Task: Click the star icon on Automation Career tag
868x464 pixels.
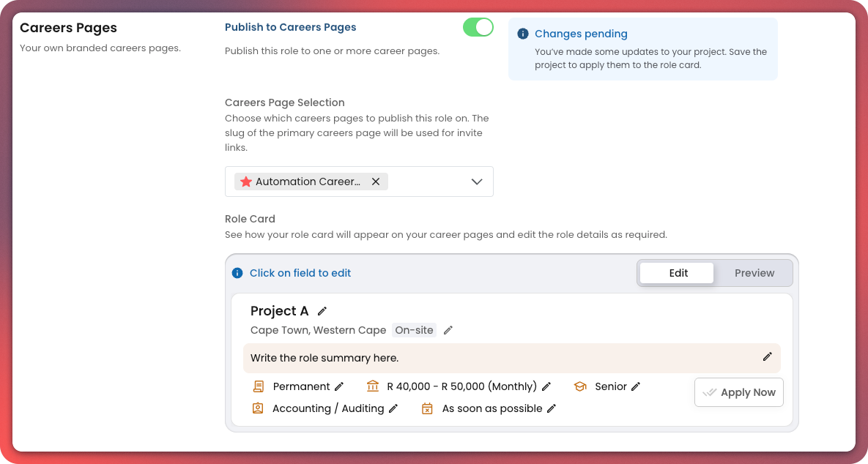Action: click(246, 182)
